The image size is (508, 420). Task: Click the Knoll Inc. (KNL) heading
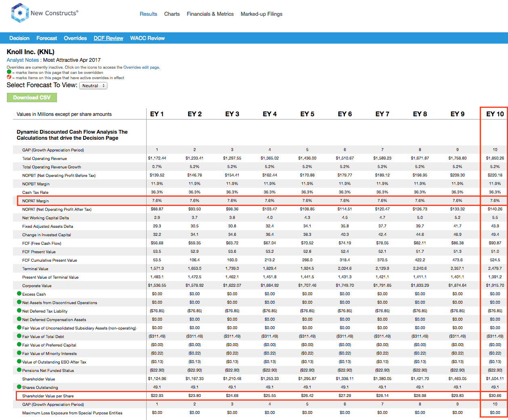tap(31, 52)
